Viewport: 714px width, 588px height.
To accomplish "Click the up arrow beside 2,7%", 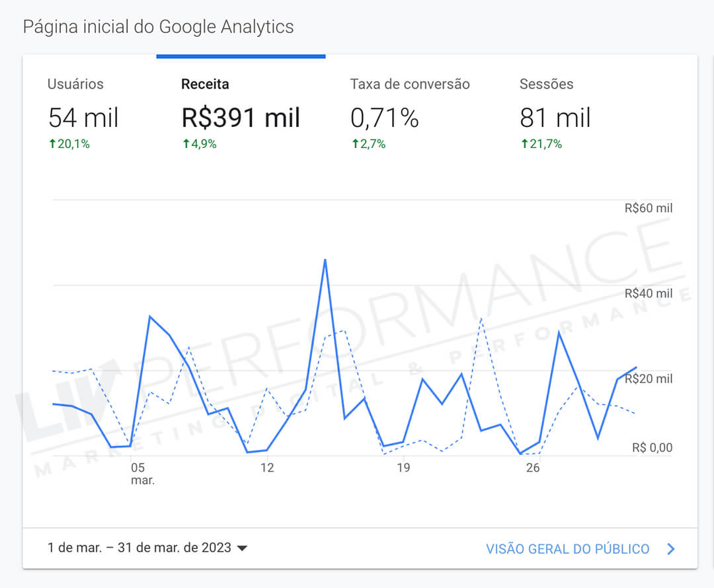I will 354,144.
